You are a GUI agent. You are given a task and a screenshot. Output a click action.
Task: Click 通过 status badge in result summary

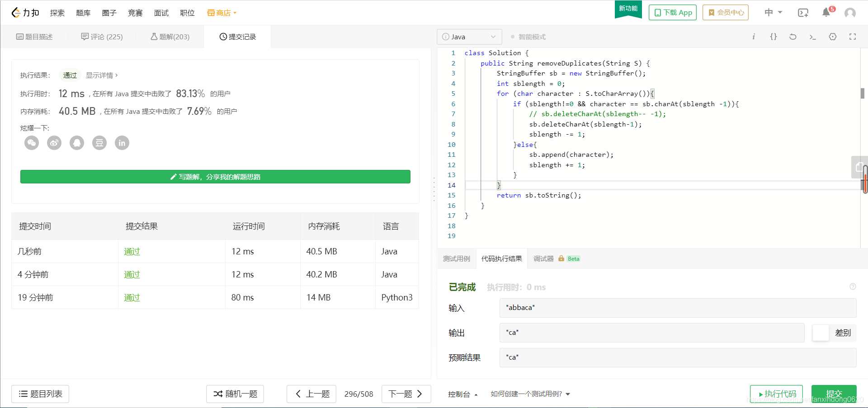tap(70, 75)
